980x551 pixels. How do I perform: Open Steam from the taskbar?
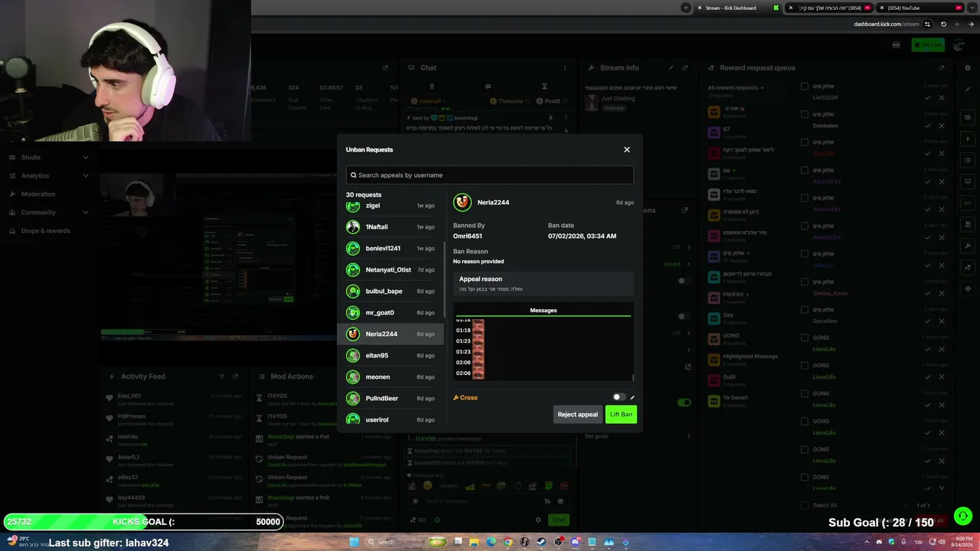pyautogui.click(x=541, y=543)
